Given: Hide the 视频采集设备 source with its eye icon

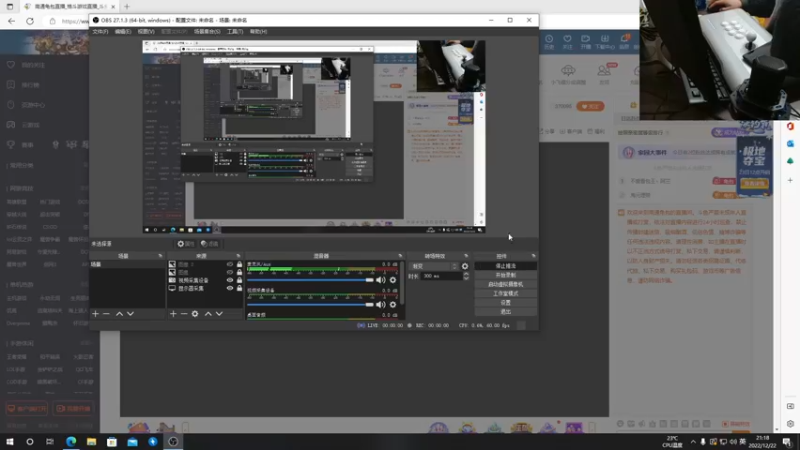Looking at the screenshot, I should [230, 280].
